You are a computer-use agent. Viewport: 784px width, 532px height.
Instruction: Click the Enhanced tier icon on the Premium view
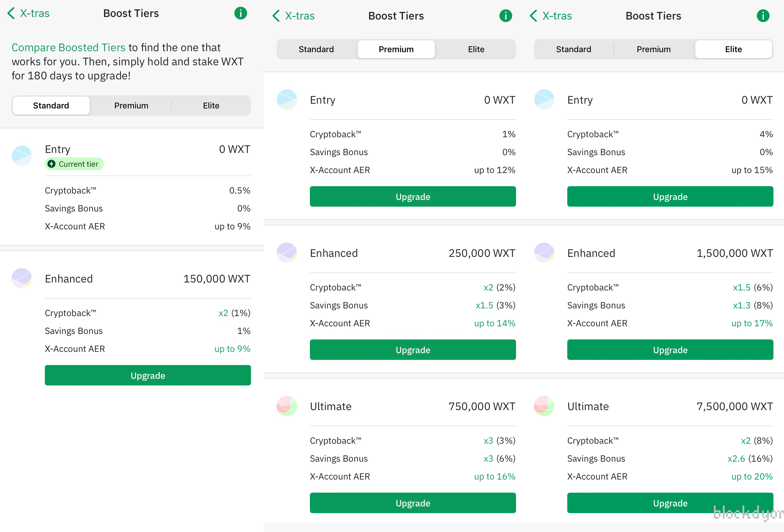(287, 252)
